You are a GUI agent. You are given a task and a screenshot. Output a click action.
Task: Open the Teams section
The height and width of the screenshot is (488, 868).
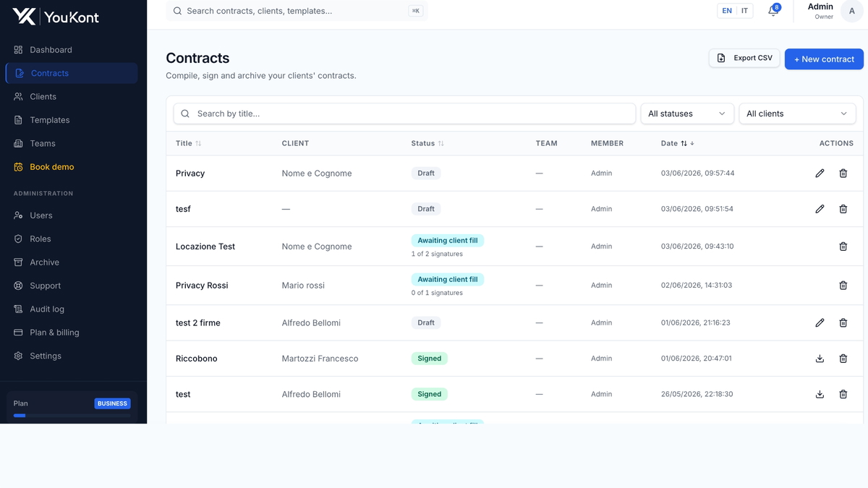(71, 143)
